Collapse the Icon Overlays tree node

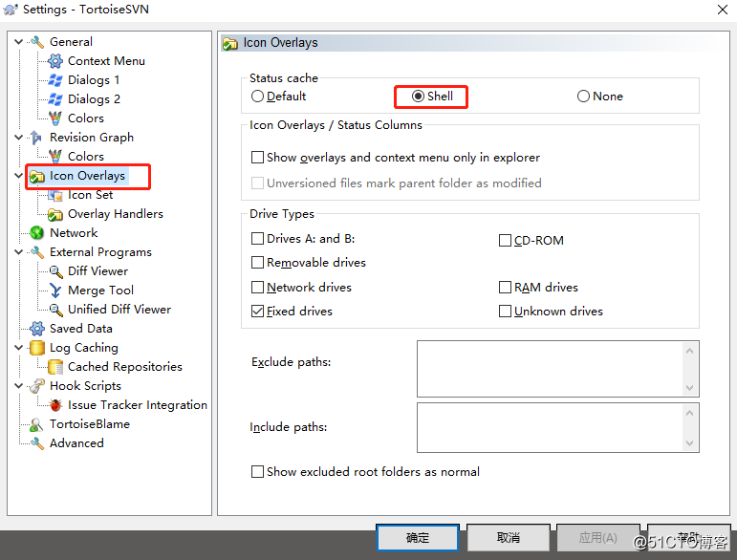(x=19, y=176)
